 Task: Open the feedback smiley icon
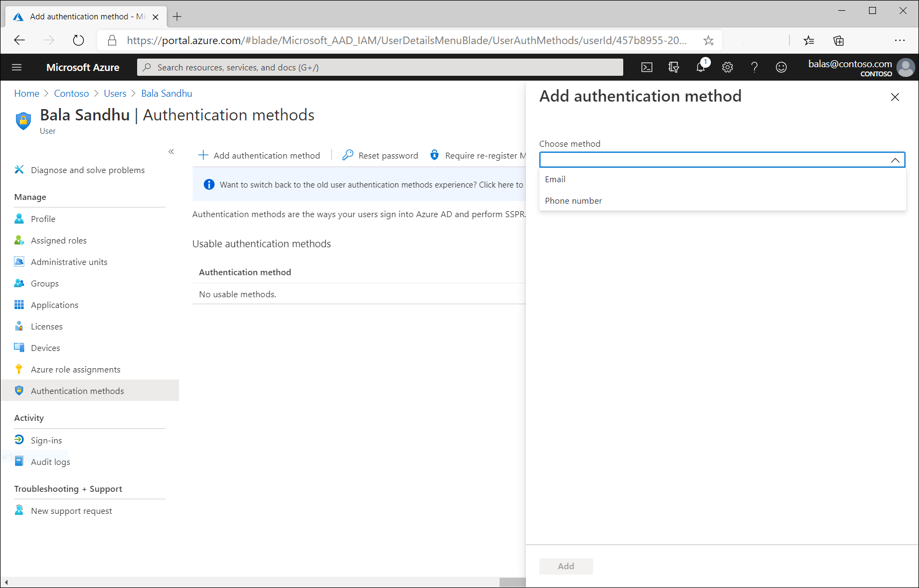pyautogui.click(x=781, y=67)
